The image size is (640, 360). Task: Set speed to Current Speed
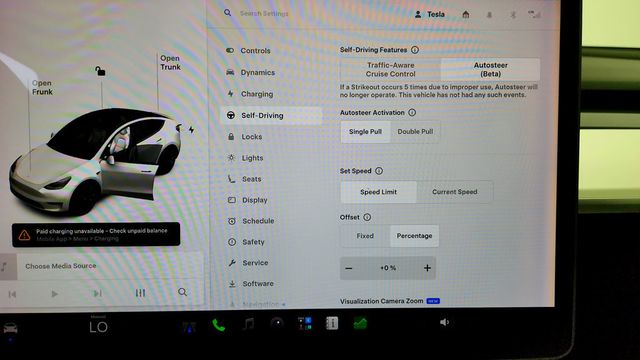455,192
